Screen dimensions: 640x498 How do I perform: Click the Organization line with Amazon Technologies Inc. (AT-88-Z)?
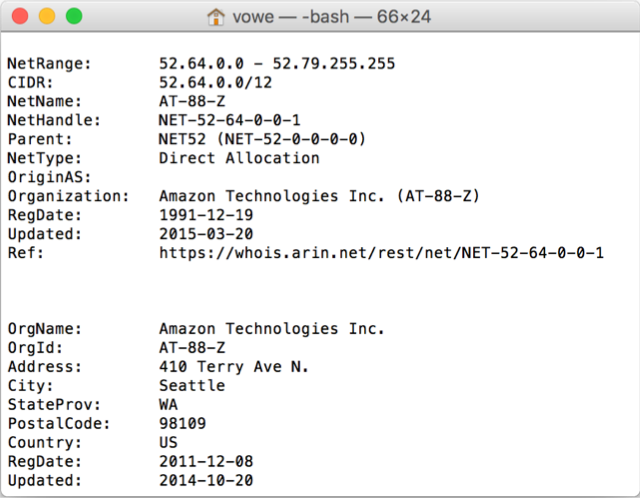click(319, 196)
